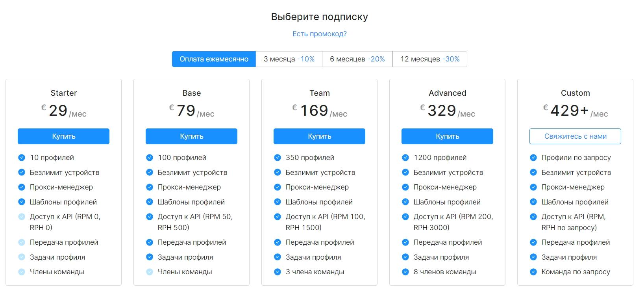The image size is (644, 301).
Task: Select the 12 месяцев -30% billing tab
Action: pos(430,59)
